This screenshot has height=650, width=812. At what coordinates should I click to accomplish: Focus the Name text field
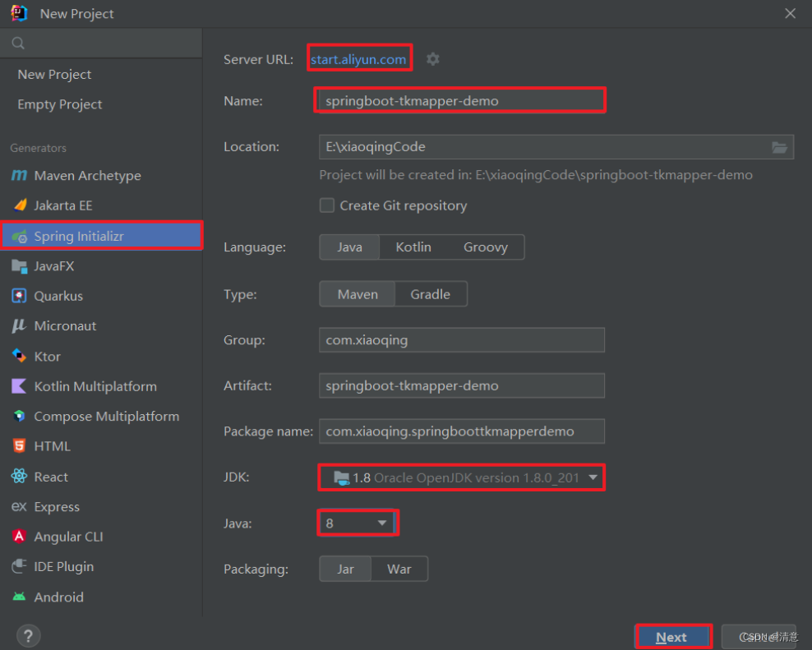click(x=461, y=100)
